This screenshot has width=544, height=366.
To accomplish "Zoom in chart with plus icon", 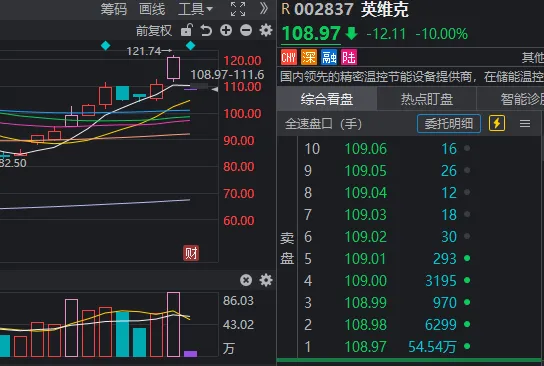I will tap(226, 31).
